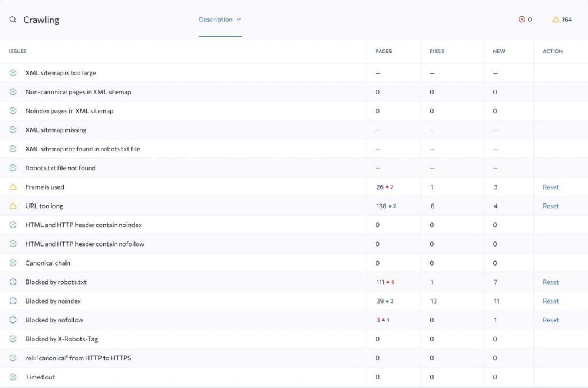Screen dimensions: 588x388
Task: Click warning icon beside URL too long
Action: [13, 206]
